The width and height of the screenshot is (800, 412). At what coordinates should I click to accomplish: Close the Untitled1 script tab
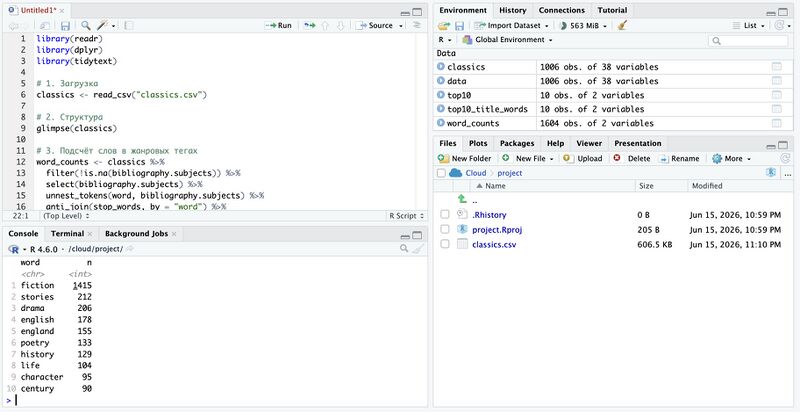[62, 11]
